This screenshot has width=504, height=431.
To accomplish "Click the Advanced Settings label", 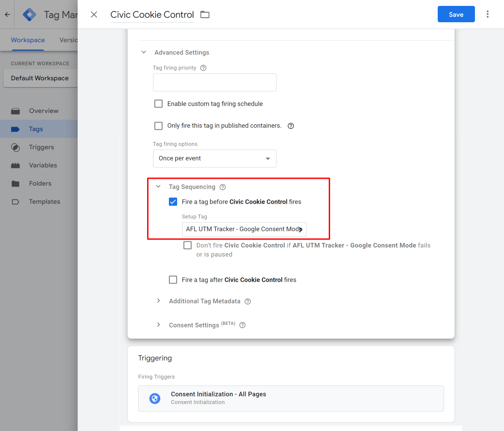I will 182,52.
